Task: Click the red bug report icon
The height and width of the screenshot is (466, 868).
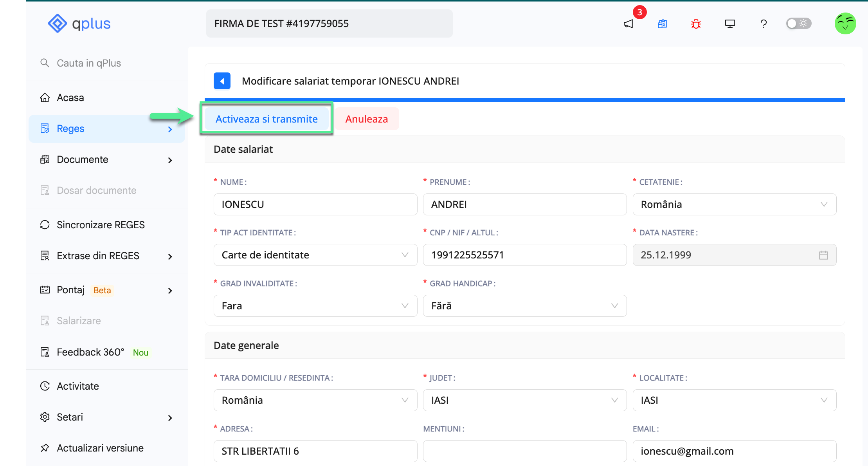Action: (x=695, y=23)
